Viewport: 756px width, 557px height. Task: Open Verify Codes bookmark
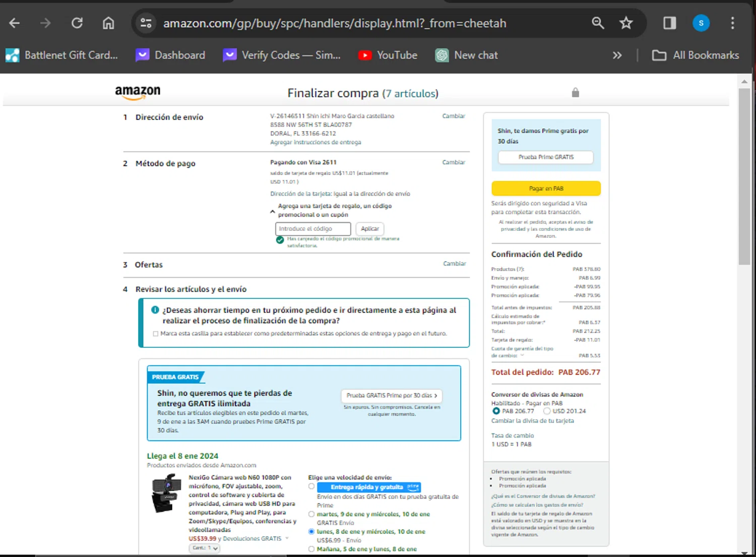point(282,55)
